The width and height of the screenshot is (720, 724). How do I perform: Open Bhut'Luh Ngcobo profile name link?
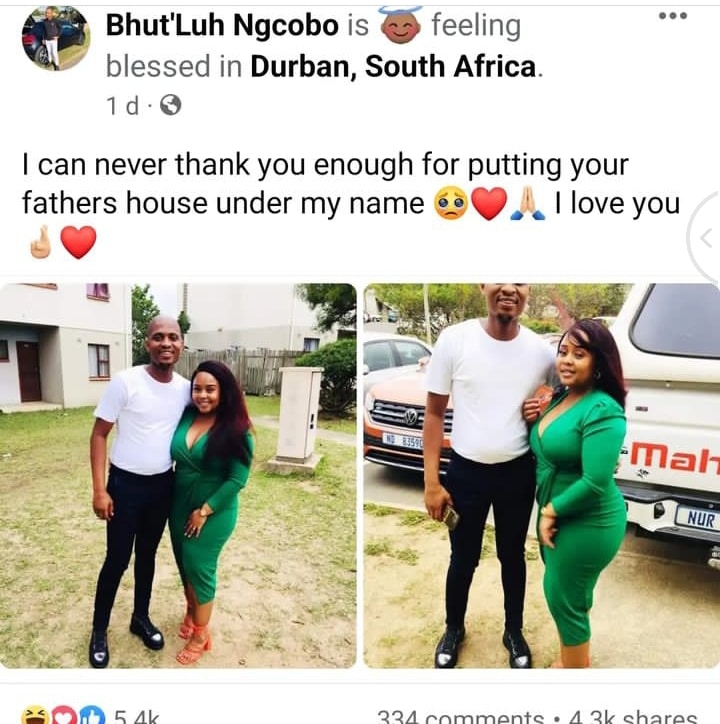(222, 25)
